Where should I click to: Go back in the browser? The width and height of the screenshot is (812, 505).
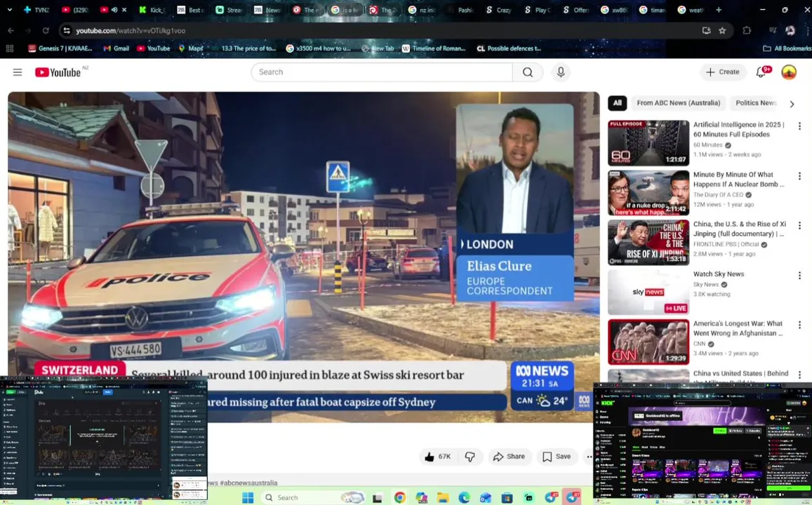click(x=11, y=31)
